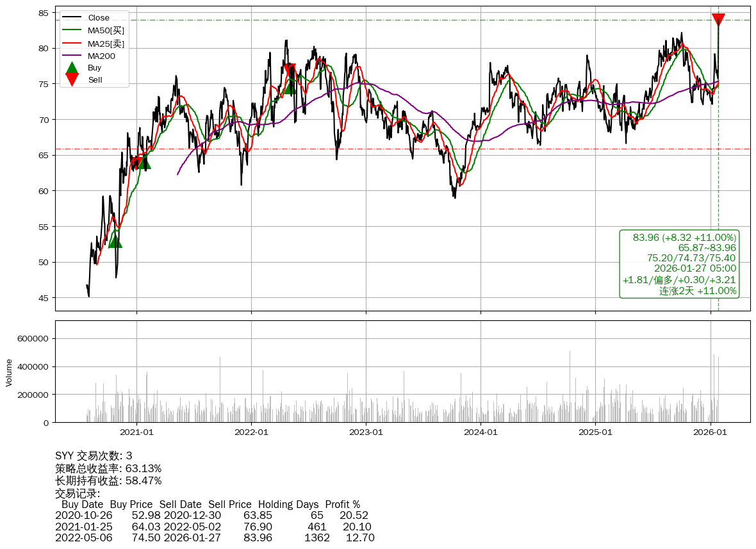
Task: Select the trade row bought on 2022-05-06
Action: point(215,537)
